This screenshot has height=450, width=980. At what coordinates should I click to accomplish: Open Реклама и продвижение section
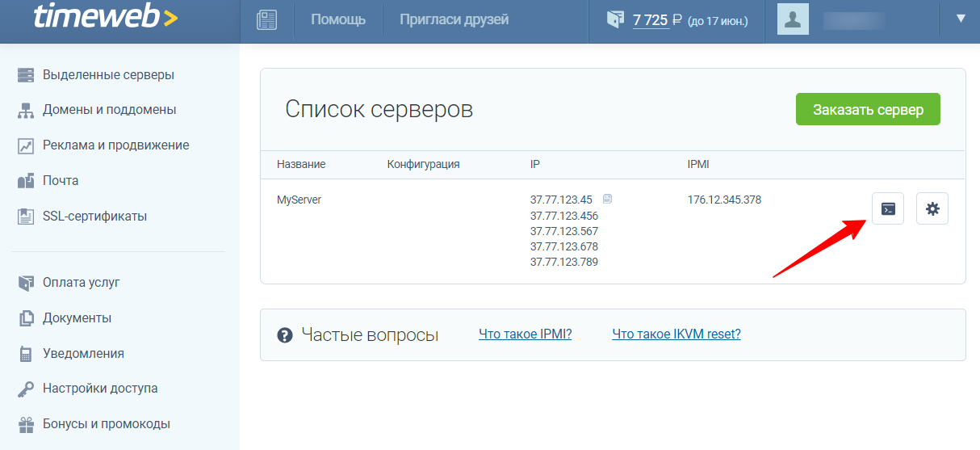(115, 145)
